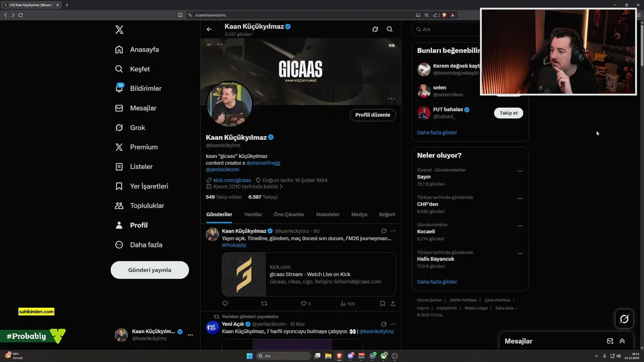Viewport: 644px width, 362px height.
Task: Open Topluluklar communities
Action: (x=140, y=206)
